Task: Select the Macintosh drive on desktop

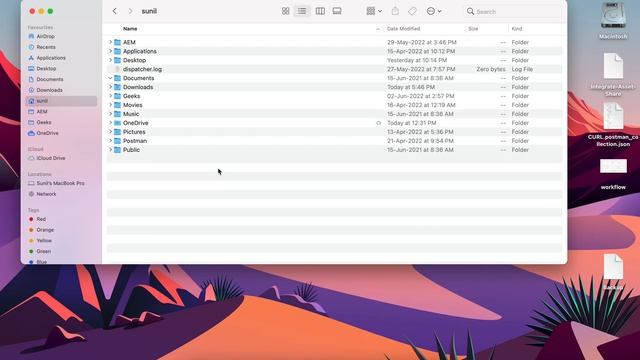Action: click(613, 20)
